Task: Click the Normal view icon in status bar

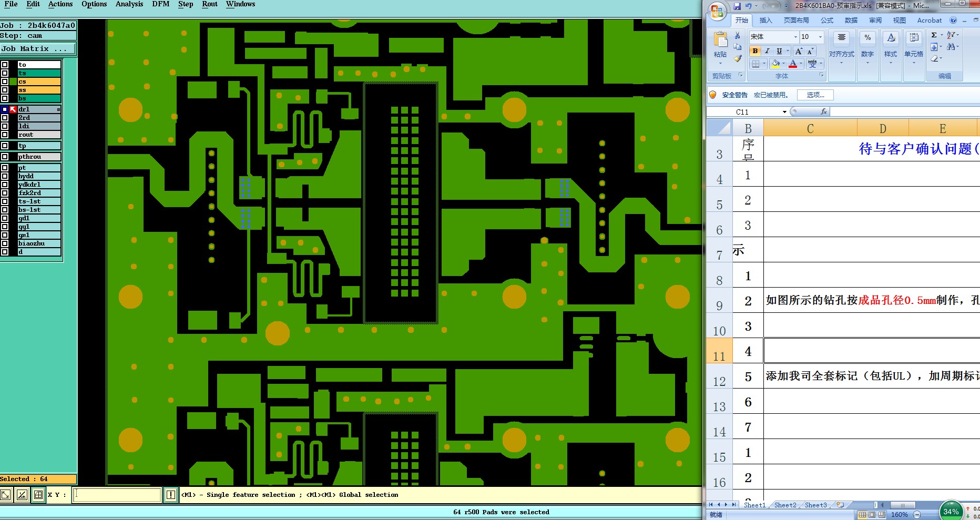Action: 862,515
